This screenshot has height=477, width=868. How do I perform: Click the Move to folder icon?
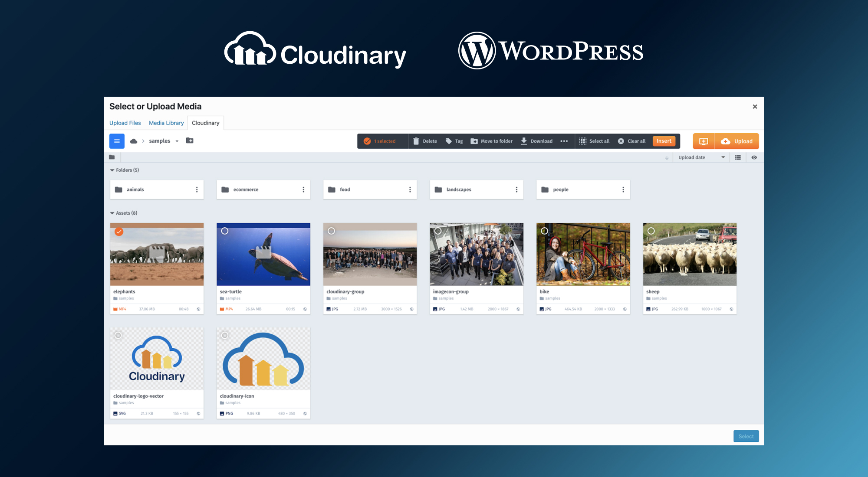tap(474, 141)
